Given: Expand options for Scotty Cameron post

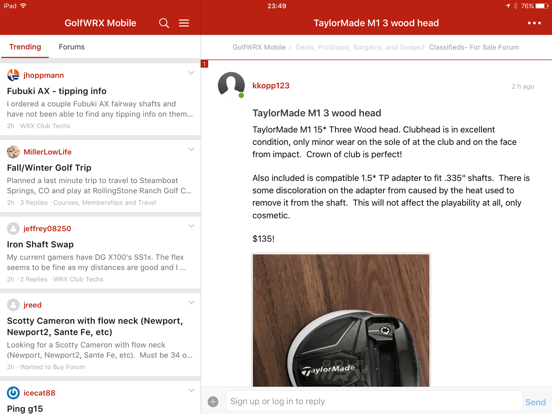Looking at the screenshot, I should coord(191,303).
